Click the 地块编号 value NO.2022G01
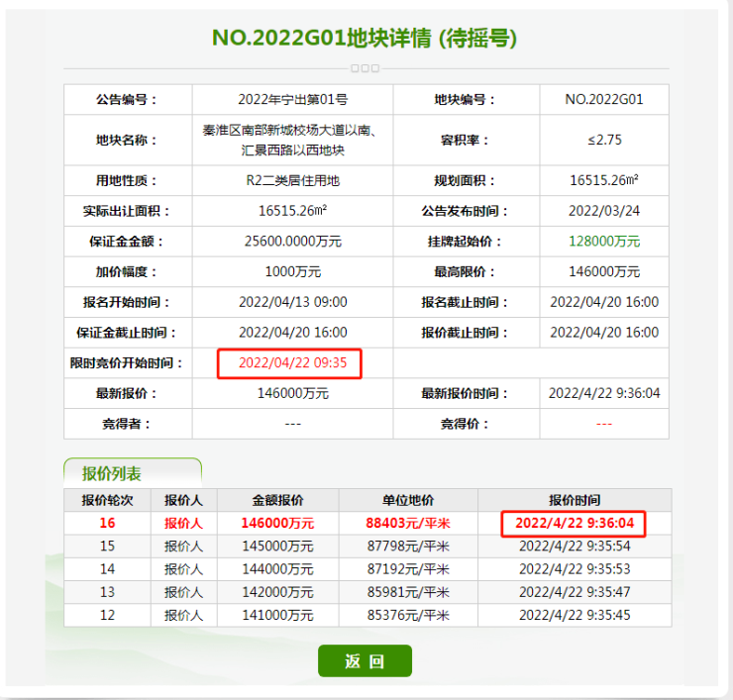Screen dimensions: 733x700 [x=603, y=100]
